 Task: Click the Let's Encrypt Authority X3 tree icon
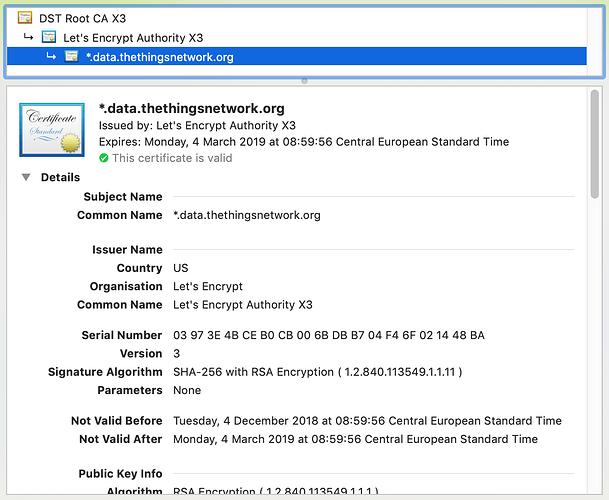(x=49, y=37)
